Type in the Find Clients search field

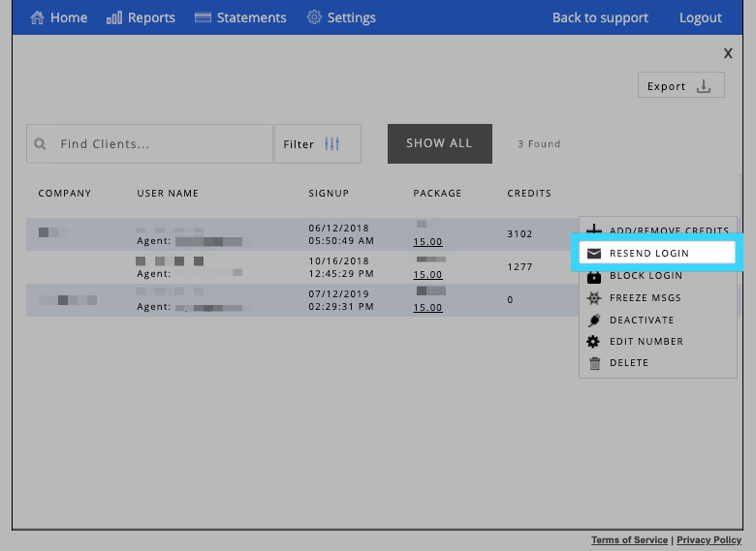point(160,144)
